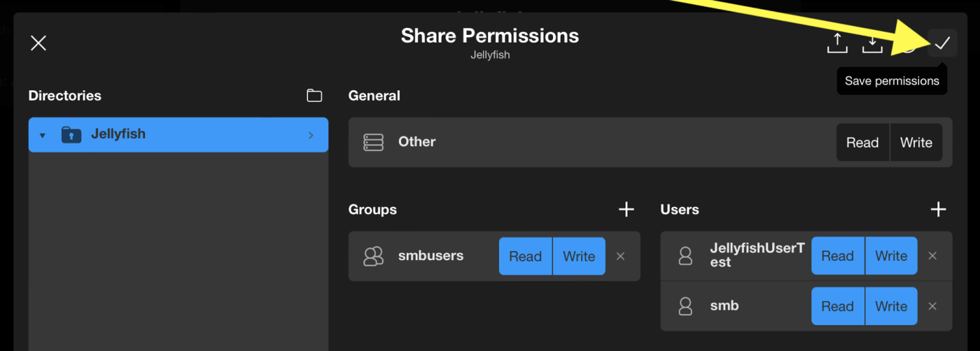This screenshot has height=351, width=980.
Task: Toggle Read for JellyfishUserTest user
Action: pos(837,256)
